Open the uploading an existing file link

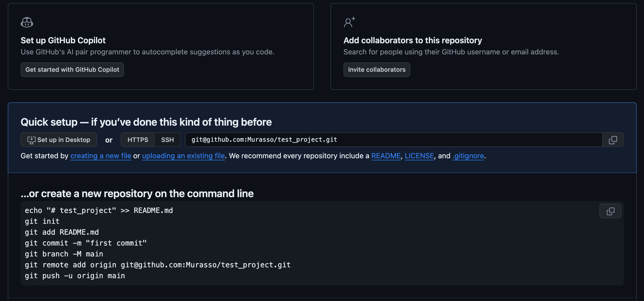(x=183, y=156)
